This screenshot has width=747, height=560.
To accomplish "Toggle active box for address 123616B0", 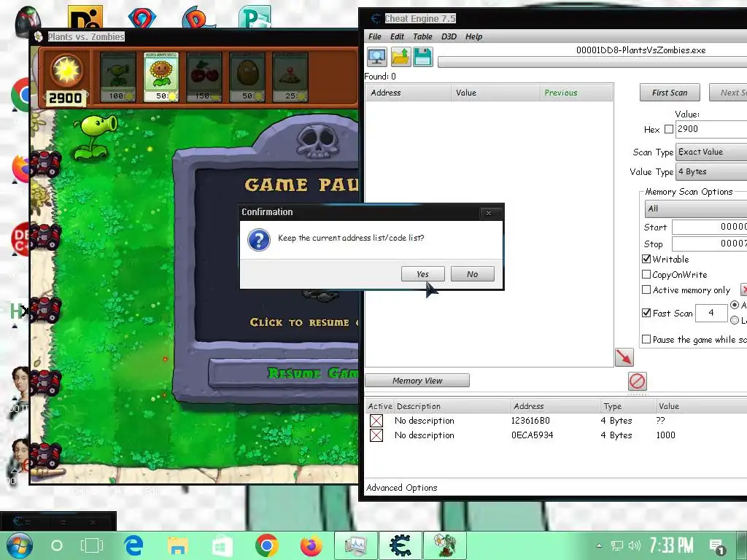I will click(x=376, y=421).
